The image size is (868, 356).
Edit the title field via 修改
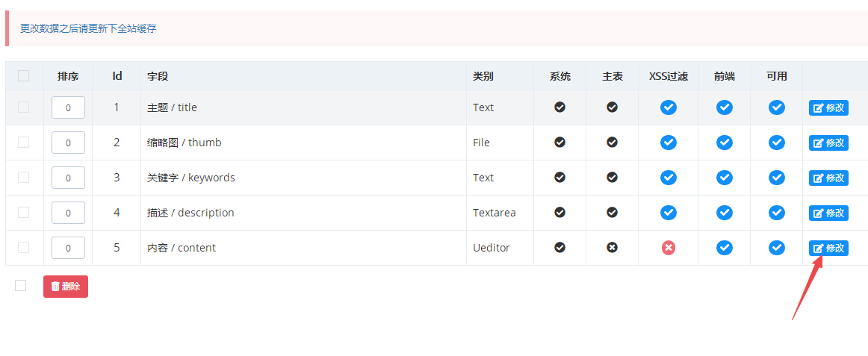[828, 107]
